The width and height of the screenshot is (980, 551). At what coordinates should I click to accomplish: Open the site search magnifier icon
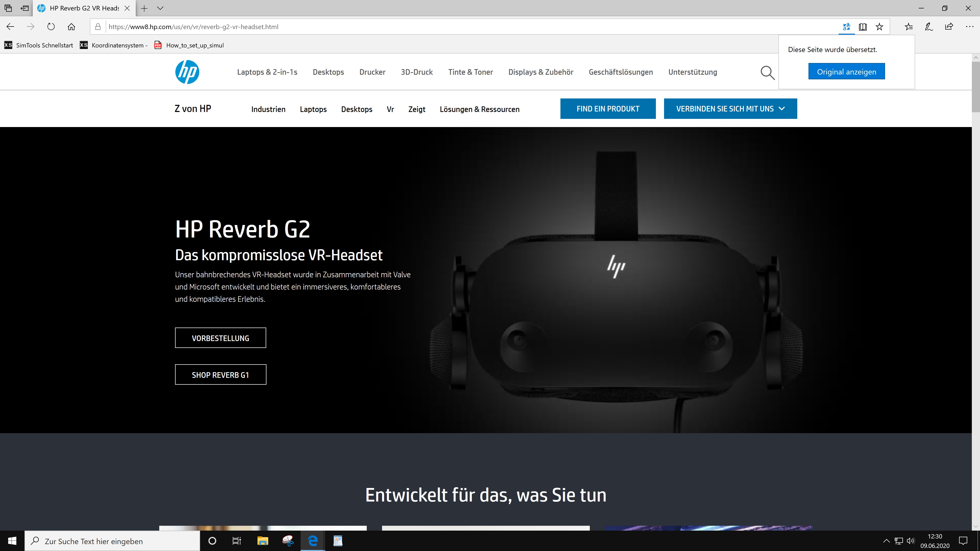click(x=767, y=72)
